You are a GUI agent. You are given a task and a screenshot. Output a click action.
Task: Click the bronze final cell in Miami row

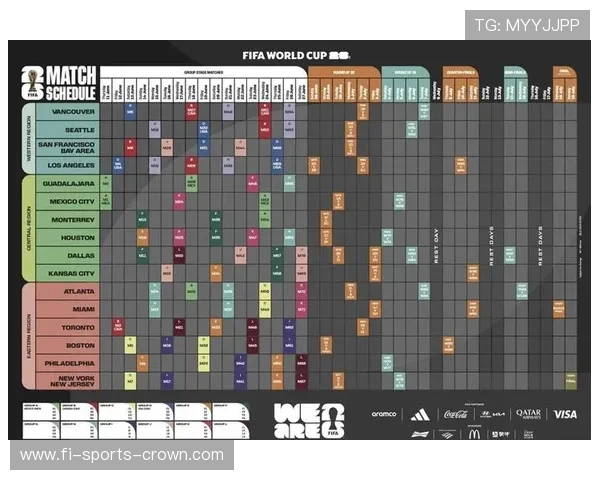559,309
